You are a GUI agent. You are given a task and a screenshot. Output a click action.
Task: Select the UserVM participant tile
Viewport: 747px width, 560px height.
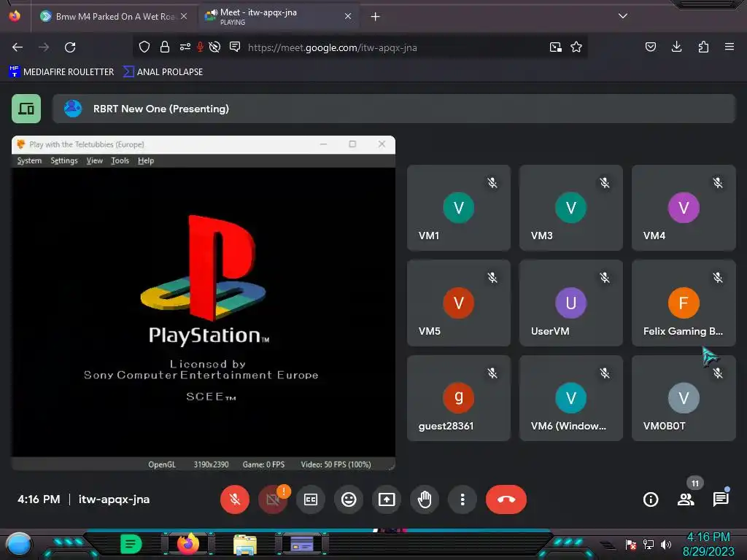tap(570, 303)
